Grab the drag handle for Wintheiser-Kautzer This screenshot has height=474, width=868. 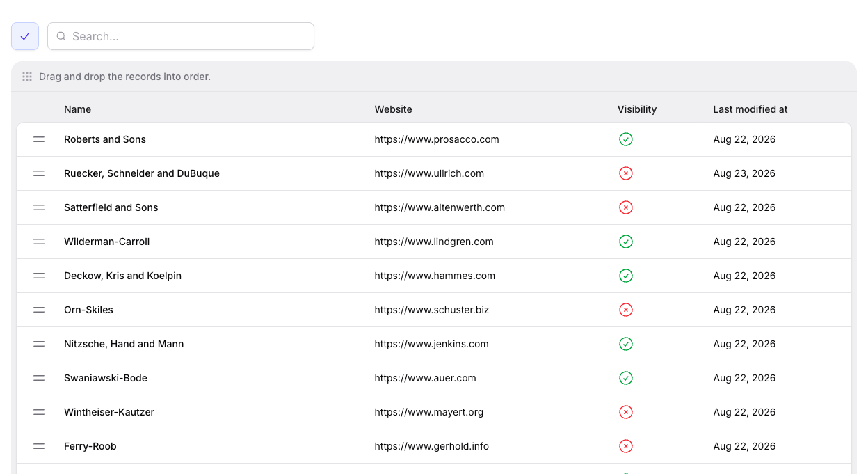click(39, 412)
